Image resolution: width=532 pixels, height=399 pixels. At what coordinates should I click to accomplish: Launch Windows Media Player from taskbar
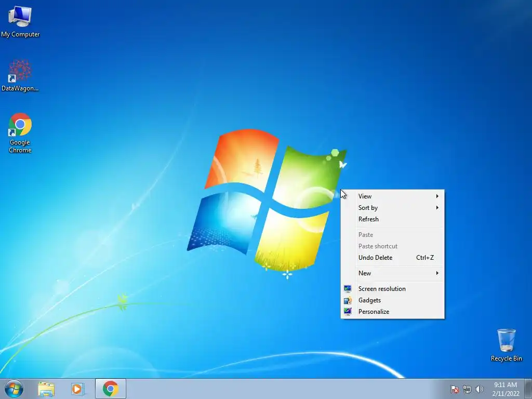pyautogui.click(x=78, y=389)
